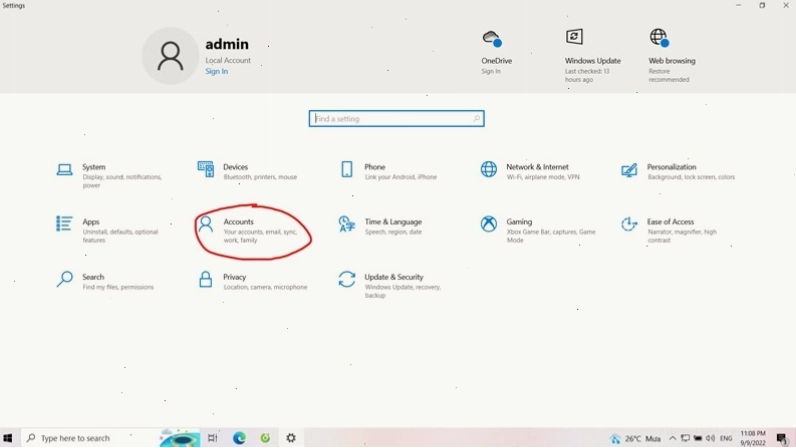Open the OneDrive cloud icon

[x=492, y=38]
